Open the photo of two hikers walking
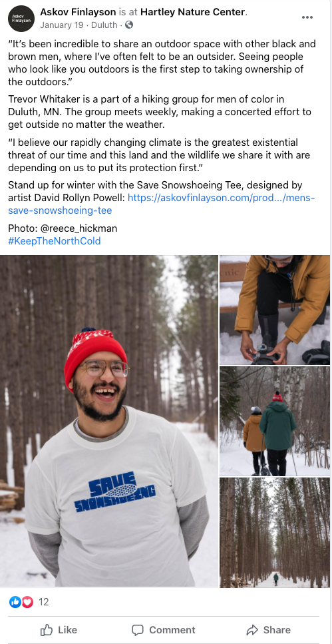The width and height of the screenshot is (332, 644). pyautogui.click(x=275, y=422)
